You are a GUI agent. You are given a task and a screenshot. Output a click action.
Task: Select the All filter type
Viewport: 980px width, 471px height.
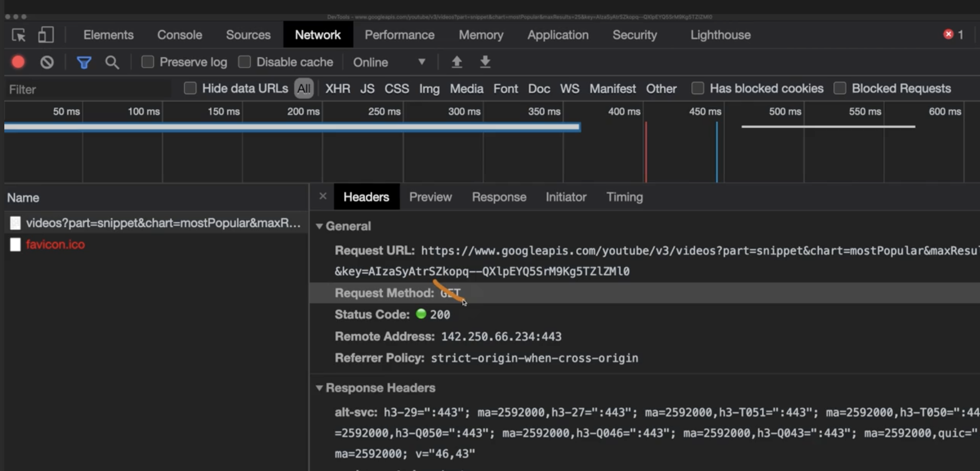tap(304, 88)
